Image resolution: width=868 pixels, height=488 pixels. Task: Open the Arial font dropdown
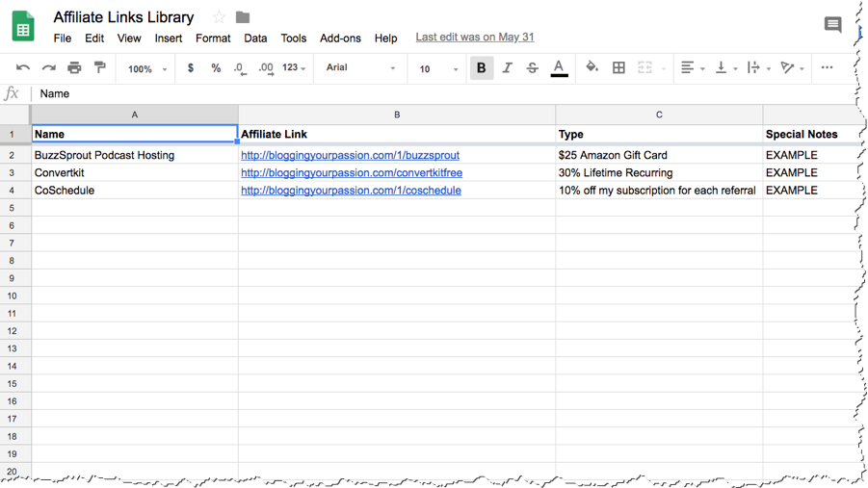point(360,67)
